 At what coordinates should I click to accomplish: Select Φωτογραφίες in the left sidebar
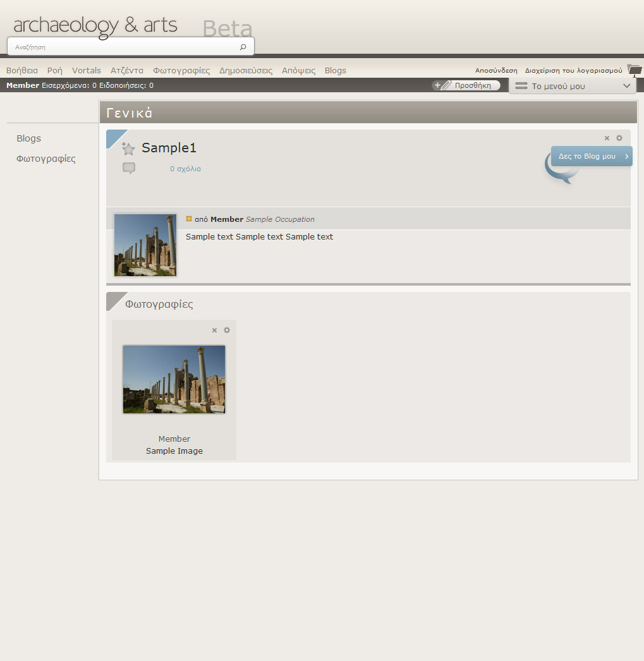click(x=46, y=159)
